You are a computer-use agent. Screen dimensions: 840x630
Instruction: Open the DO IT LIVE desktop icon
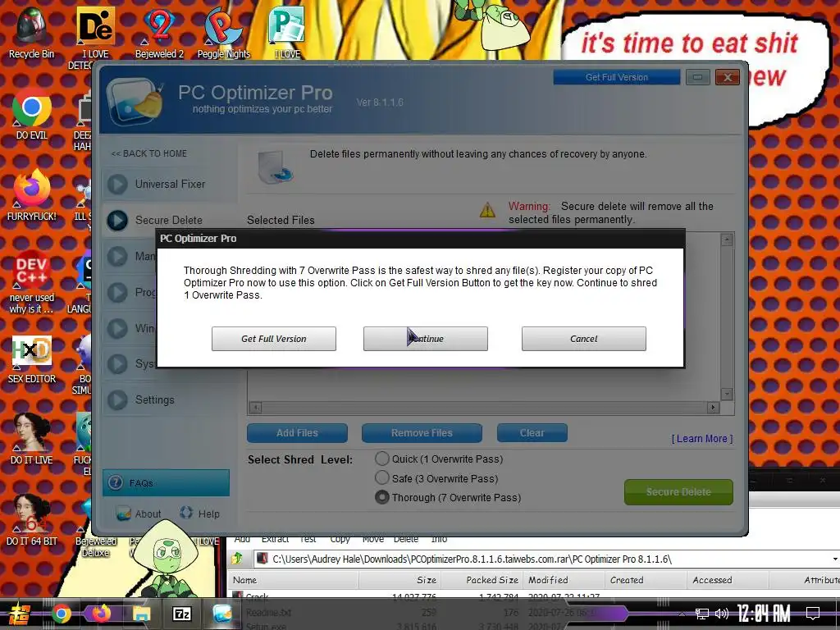32,438
